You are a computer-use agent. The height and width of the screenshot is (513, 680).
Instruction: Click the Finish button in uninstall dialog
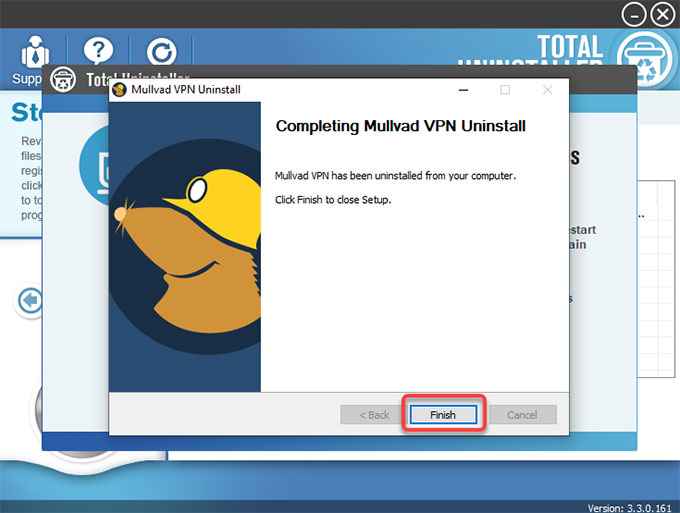click(x=443, y=415)
